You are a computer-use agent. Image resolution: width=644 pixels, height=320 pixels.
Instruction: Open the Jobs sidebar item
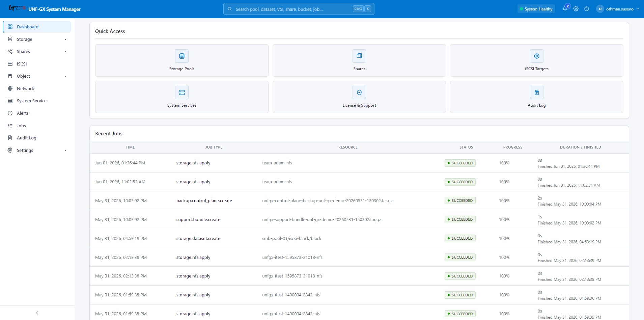click(x=37, y=126)
